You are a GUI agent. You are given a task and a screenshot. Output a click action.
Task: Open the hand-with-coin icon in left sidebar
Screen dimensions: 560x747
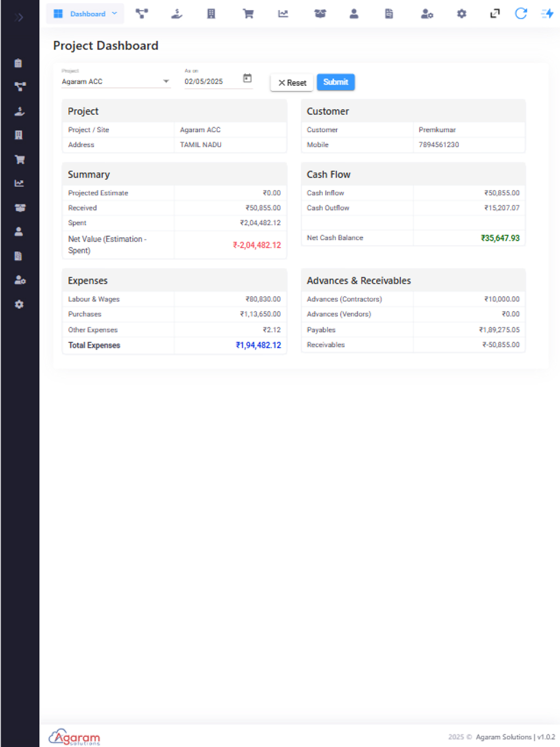coord(20,112)
